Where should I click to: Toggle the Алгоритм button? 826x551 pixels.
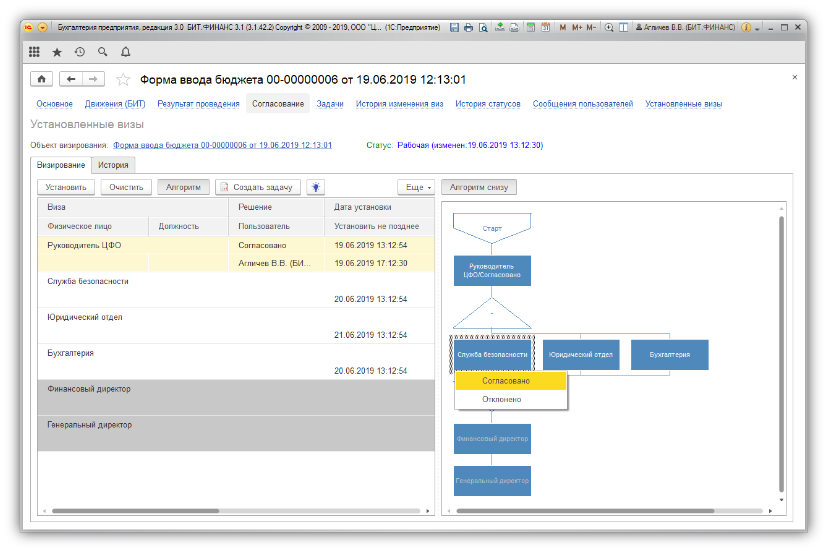coord(183,187)
